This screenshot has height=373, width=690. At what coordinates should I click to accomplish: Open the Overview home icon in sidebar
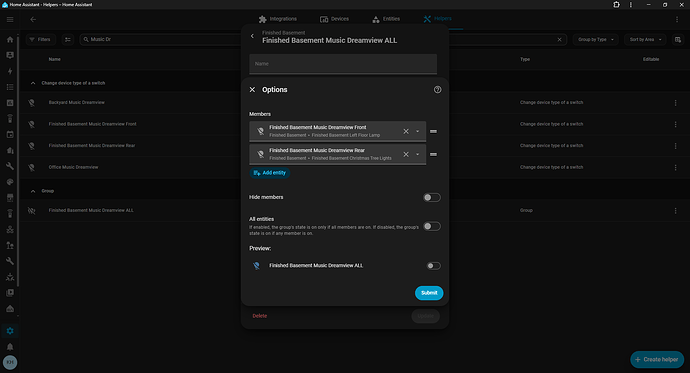[10, 40]
